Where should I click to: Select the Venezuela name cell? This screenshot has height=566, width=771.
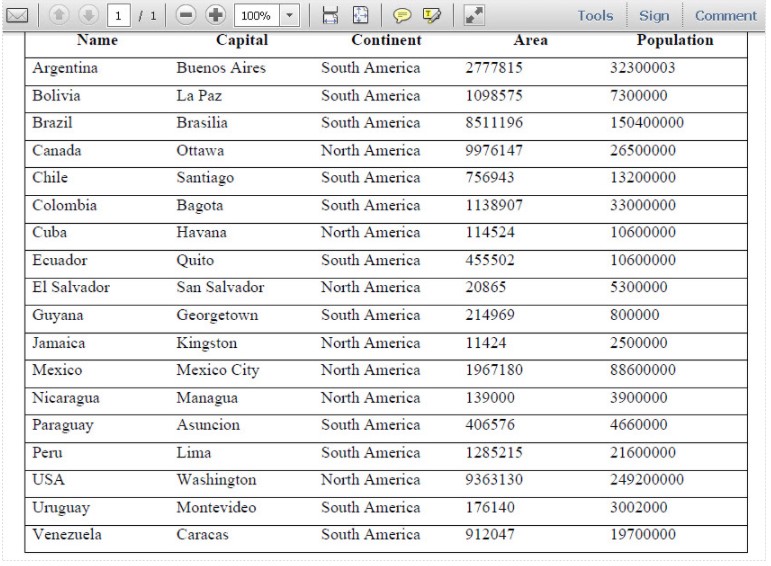pyautogui.click(x=67, y=534)
